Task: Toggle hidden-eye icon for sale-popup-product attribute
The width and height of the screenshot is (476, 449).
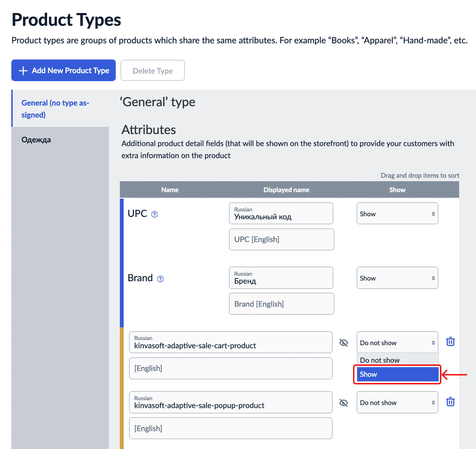Action: point(343,403)
